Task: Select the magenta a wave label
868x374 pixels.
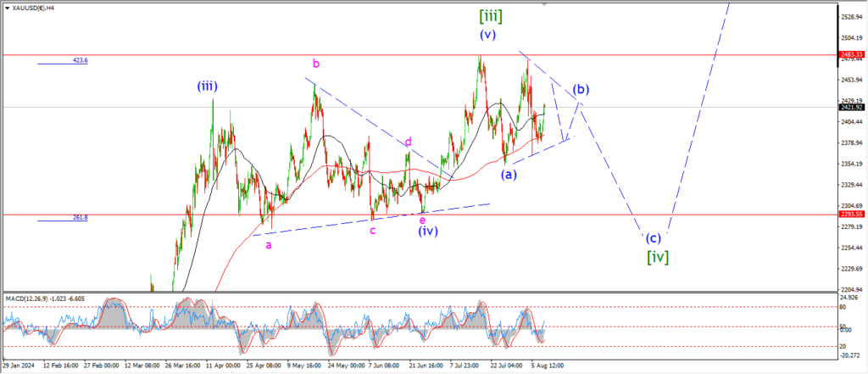Action: tap(269, 245)
